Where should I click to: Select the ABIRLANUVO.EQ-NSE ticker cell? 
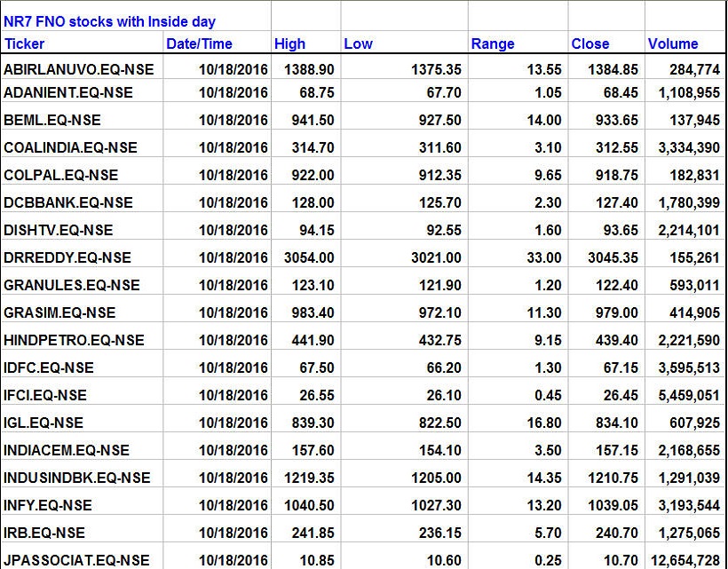pyautogui.click(x=69, y=68)
